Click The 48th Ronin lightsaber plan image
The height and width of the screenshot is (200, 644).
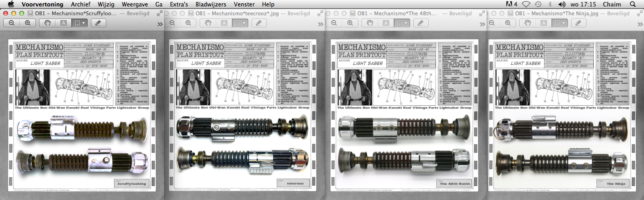[x=404, y=115]
